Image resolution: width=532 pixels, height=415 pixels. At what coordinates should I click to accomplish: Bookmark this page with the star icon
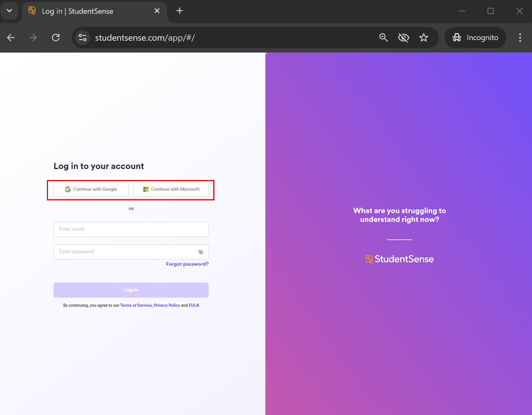coord(424,38)
